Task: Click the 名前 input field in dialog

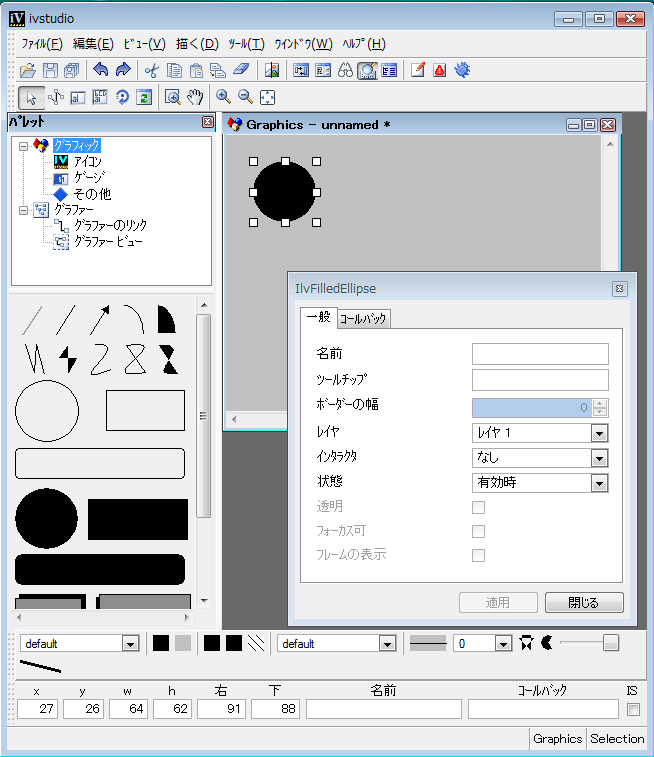Action: coord(540,353)
